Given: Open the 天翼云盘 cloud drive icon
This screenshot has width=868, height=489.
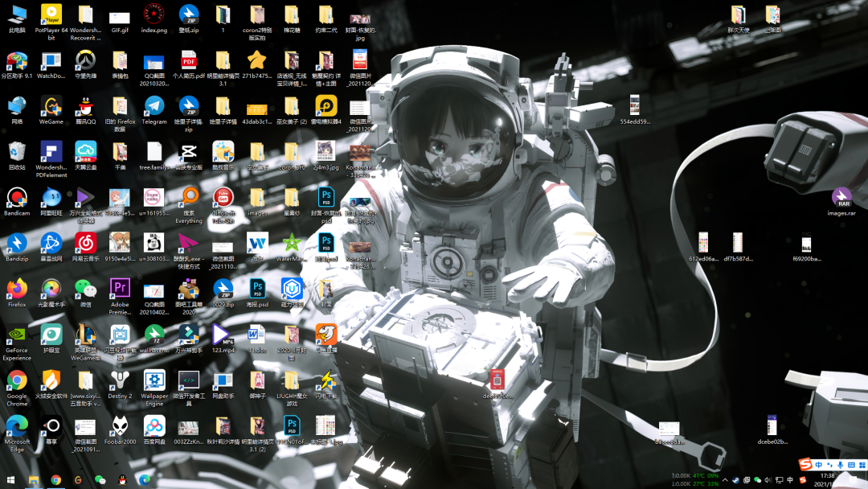Looking at the screenshot, I should point(85,155).
